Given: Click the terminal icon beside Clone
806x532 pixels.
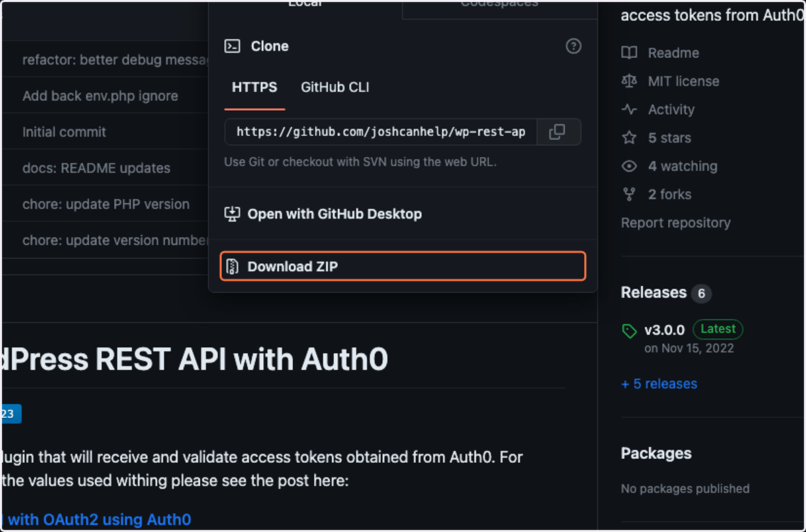Looking at the screenshot, I should [232, 46].
